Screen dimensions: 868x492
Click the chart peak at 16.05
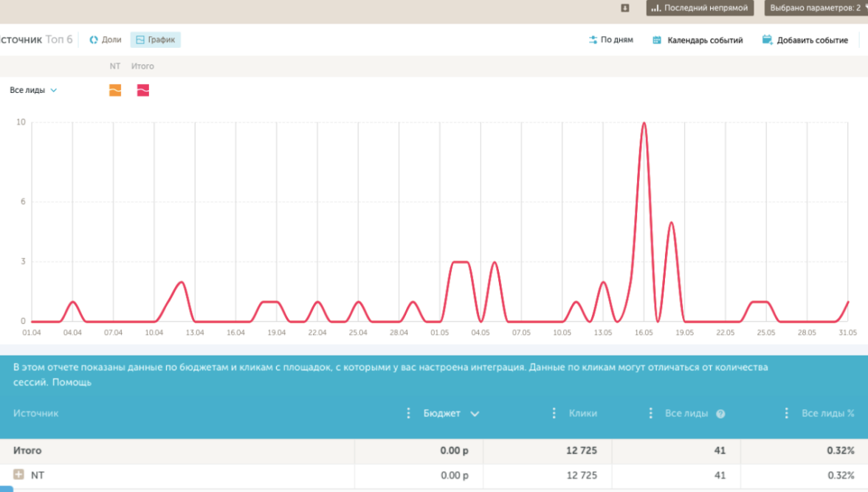(x=644, y=123)
